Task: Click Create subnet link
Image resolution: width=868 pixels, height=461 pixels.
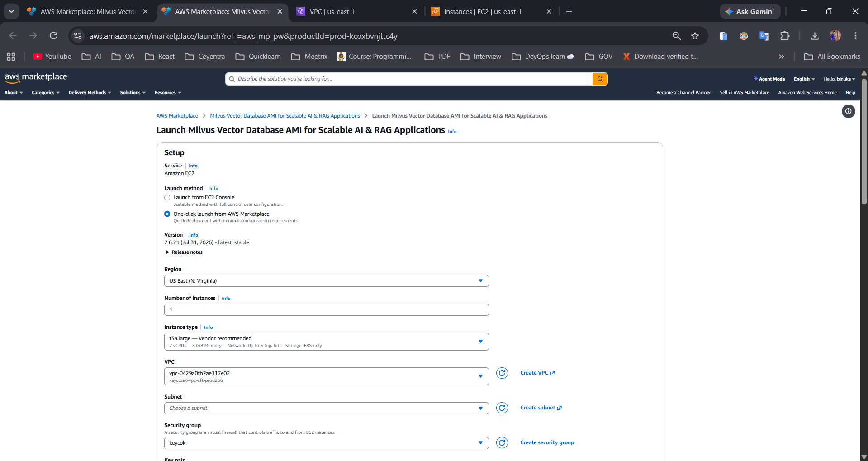Action: tap(541, 408)
